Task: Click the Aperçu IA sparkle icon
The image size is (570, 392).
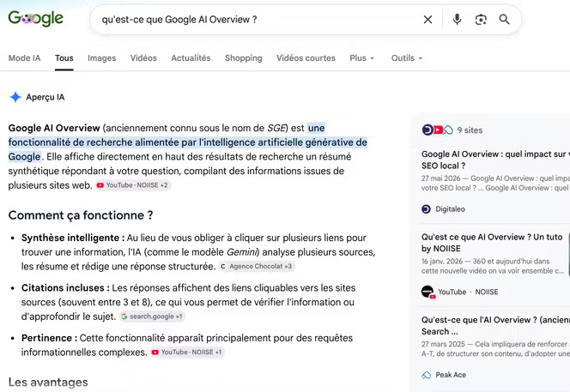Action: pyautogui.click(x=15, y=97)
